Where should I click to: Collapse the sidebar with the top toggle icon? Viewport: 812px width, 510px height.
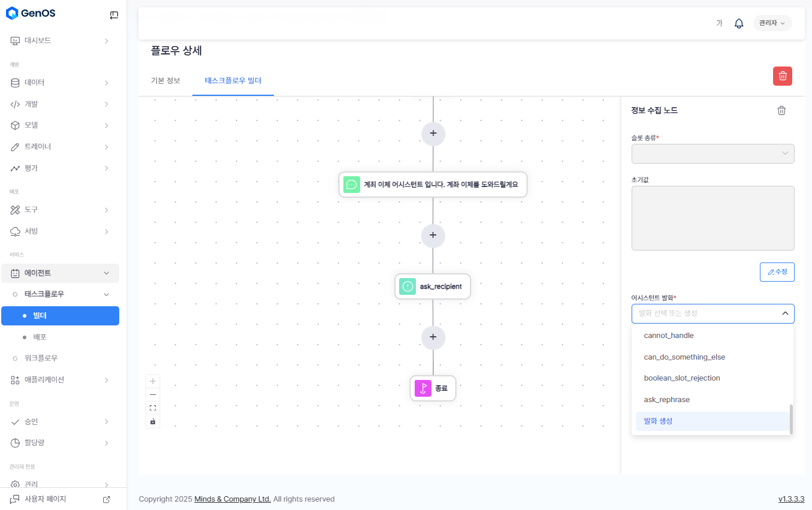[114, 15]
